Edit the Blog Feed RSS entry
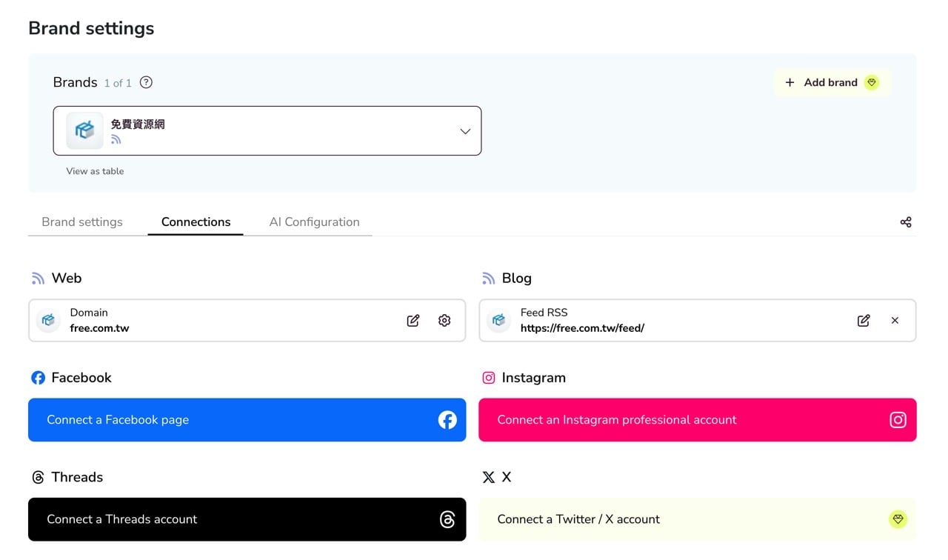948x560 pixels. 864,321
